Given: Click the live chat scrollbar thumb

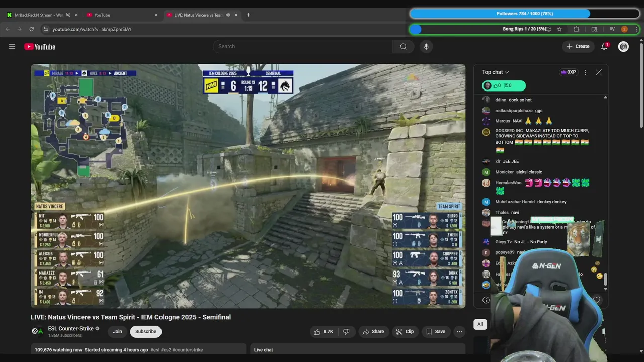Looking at the screenshot, I should [x=605, y=279].
